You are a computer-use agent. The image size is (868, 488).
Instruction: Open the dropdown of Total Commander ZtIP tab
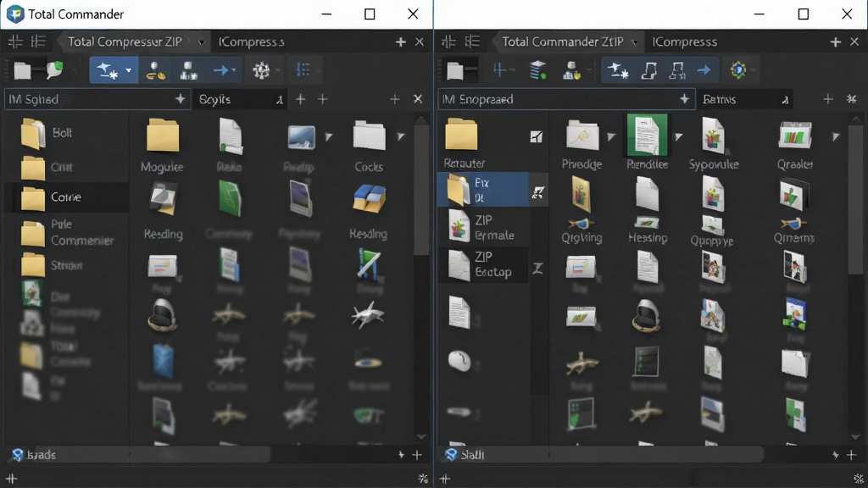pos(635,42)
